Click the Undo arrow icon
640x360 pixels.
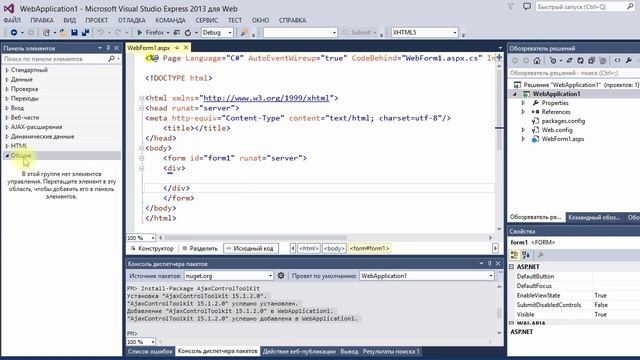[x=100, y=32]
